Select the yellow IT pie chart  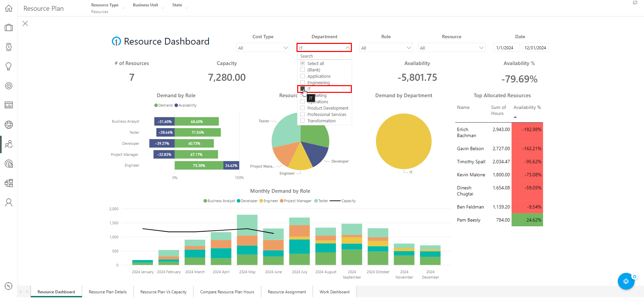[404, 141]
